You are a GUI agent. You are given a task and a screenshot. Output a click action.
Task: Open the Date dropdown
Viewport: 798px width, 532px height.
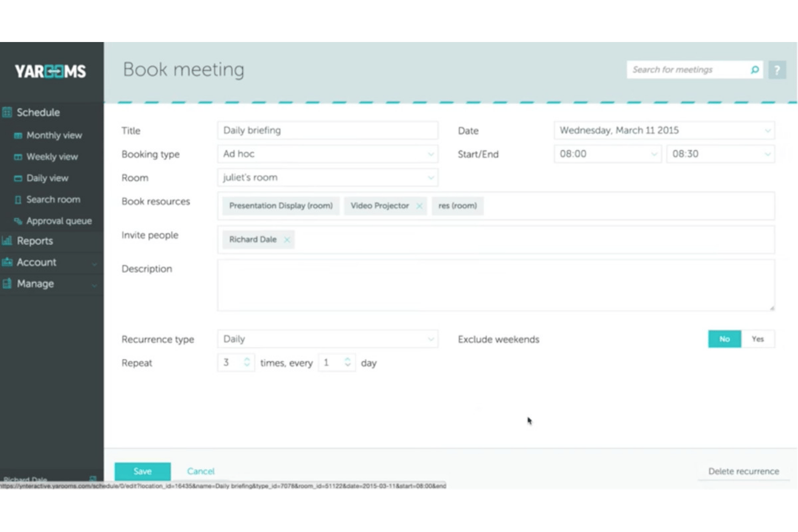(x=664, y=130)
